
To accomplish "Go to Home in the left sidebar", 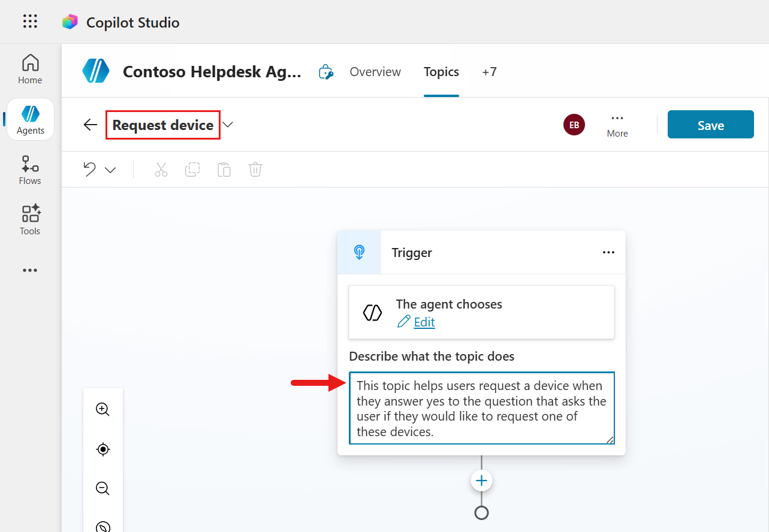I will pos(29,68).
